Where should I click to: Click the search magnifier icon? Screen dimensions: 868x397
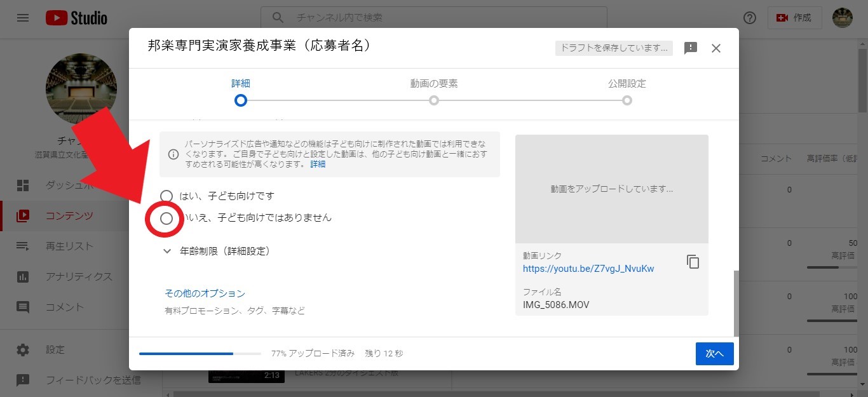click(278, 18)
